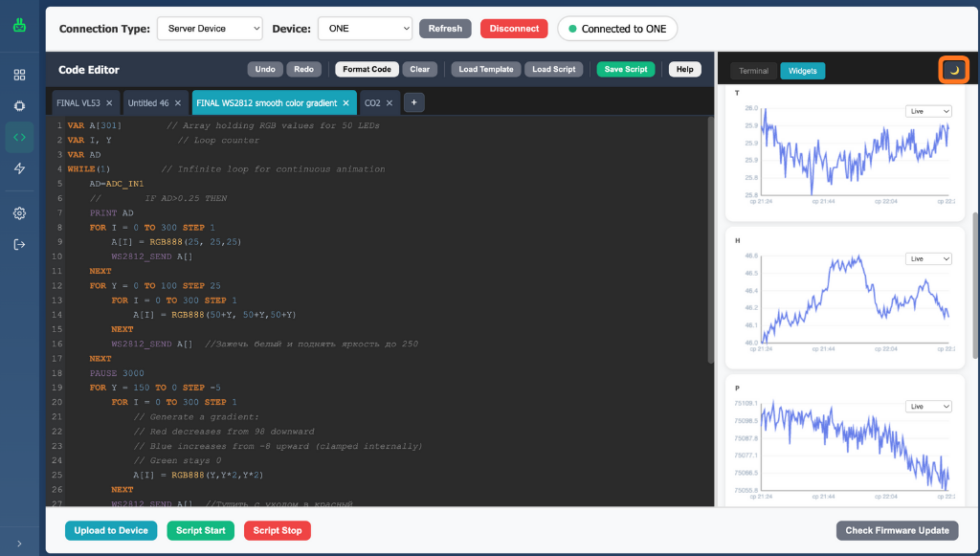Click the Upload to Device button
Screen dimensions: 980x556
coord(111,530)
